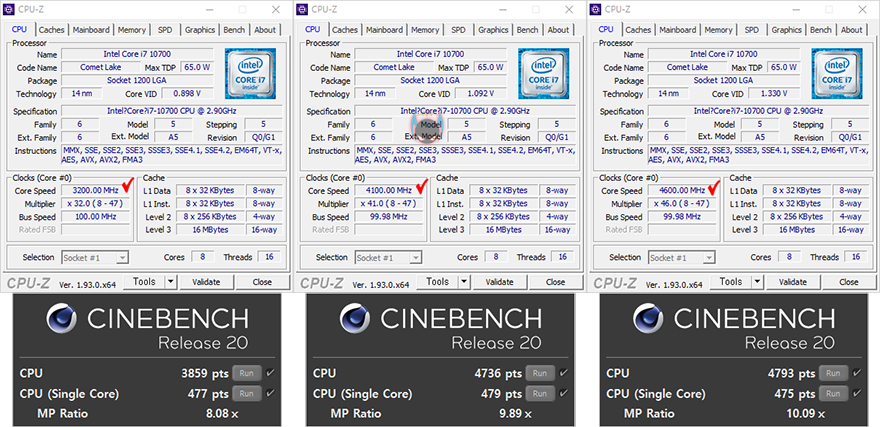
Task: Click Cinebench sphere logo under middle window
Action: click(x=356, y=318)
